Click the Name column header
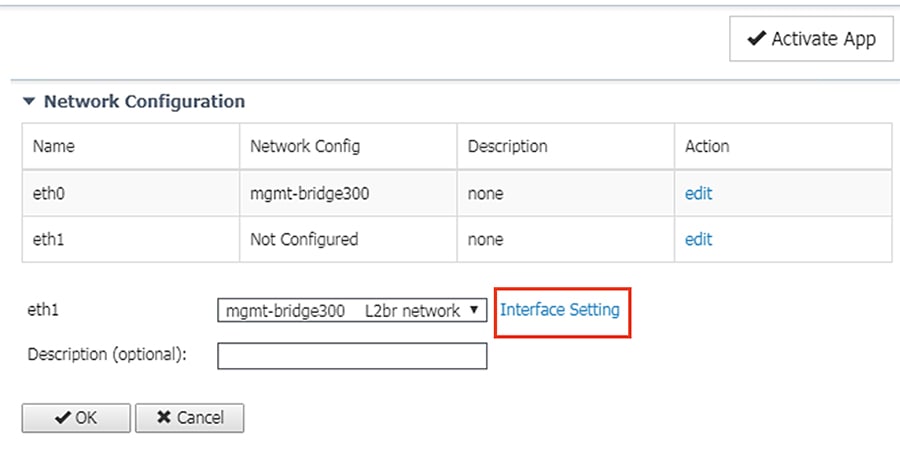Screen dimensions: 900x452 click(x=130, y=146)
